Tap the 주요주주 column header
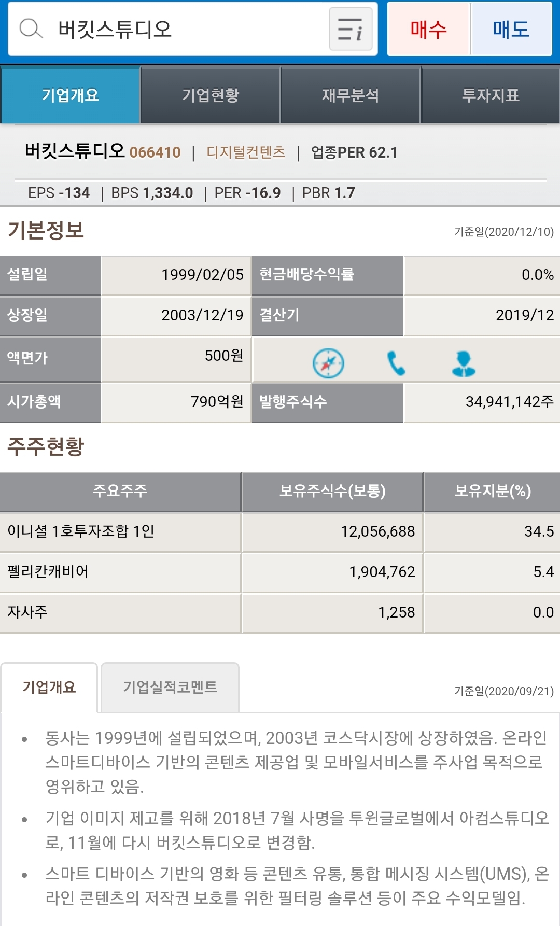Image resolution: width=560 pixels, height=926 pixels. point(120,492)
